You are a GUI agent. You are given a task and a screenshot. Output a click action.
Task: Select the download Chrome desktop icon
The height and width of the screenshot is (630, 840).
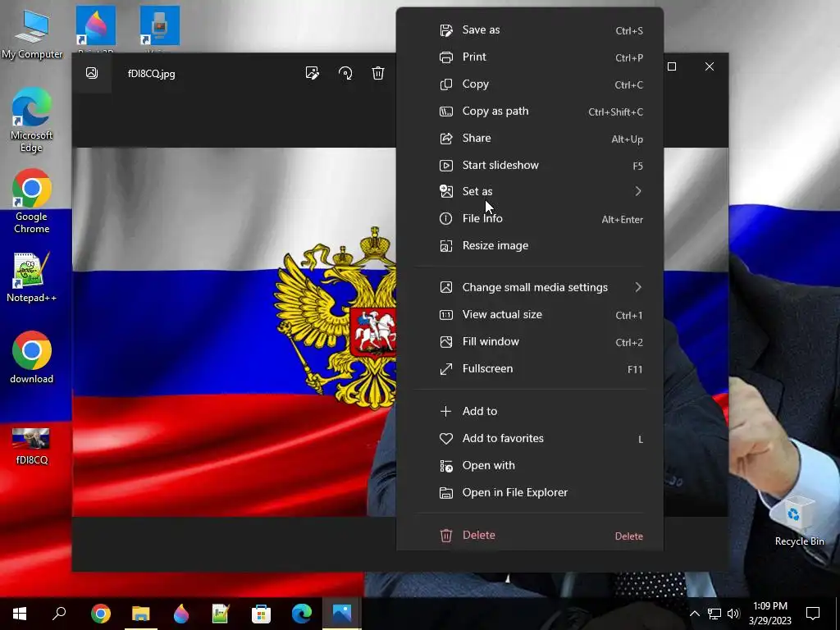32,358
